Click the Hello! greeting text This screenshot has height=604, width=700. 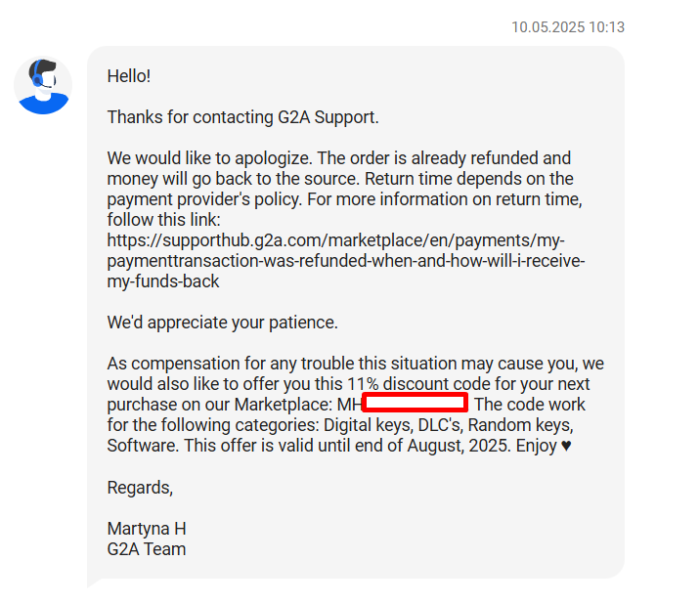pos(129,76)
